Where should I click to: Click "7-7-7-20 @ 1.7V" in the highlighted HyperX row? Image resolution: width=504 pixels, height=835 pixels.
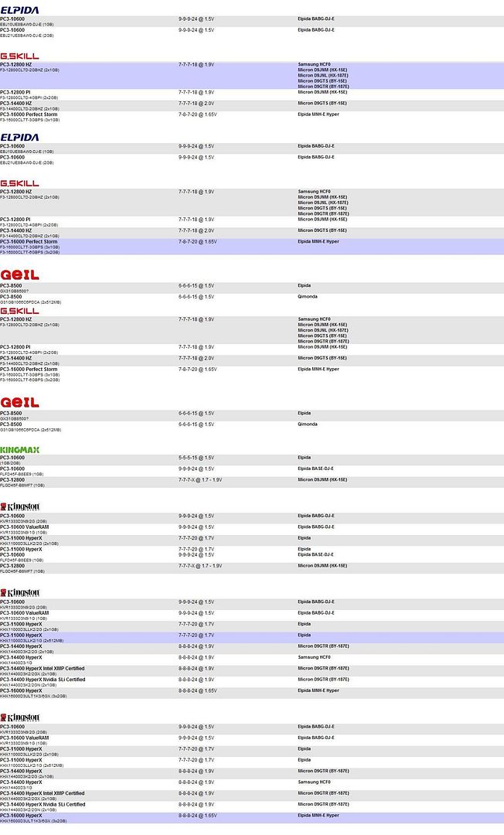click(196, 636)
